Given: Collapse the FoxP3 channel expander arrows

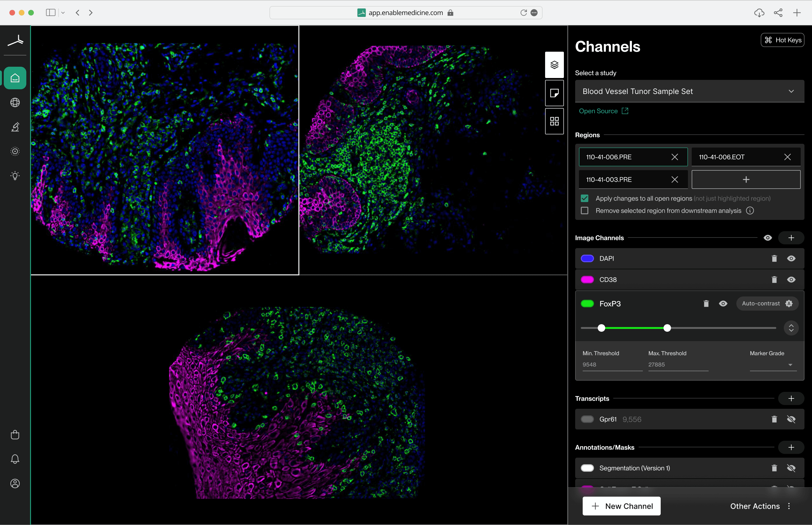Looking at the screenshot, I should [791, 328].
